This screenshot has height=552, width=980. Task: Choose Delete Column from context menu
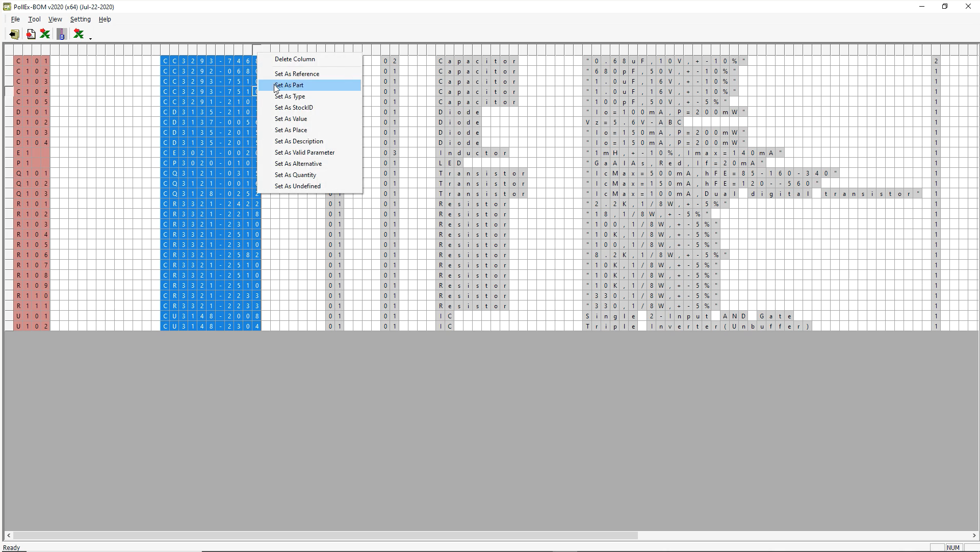coord(295,59)
